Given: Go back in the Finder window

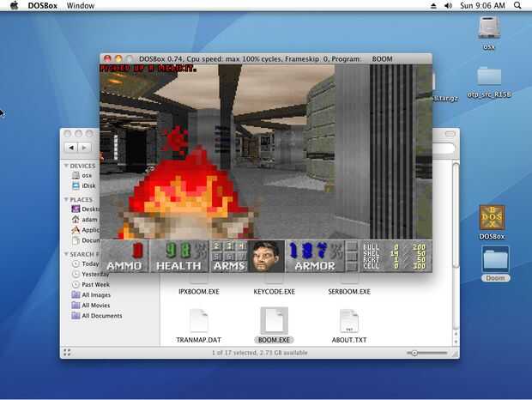Looking at the screenshot, I should point(71,148).
